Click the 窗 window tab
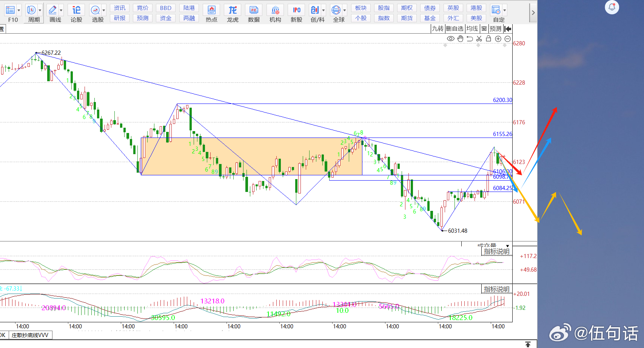 pos(484,29)
